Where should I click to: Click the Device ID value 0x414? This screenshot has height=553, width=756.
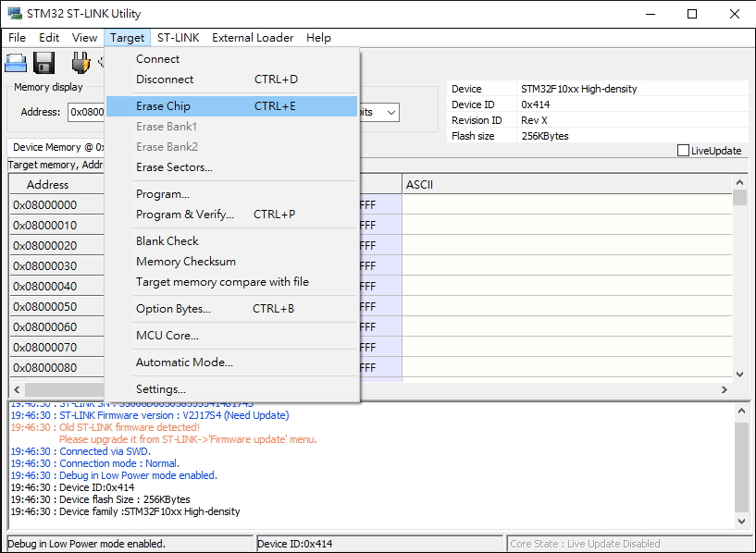(536, 104)
